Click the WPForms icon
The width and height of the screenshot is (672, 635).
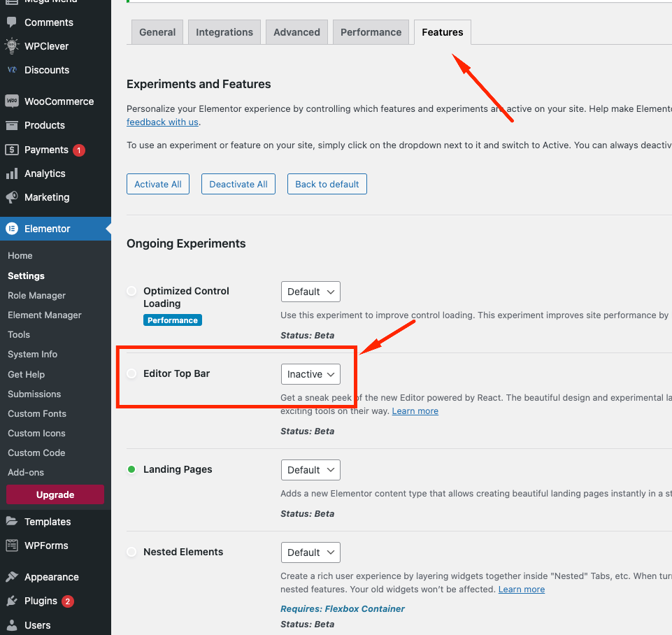12,545
